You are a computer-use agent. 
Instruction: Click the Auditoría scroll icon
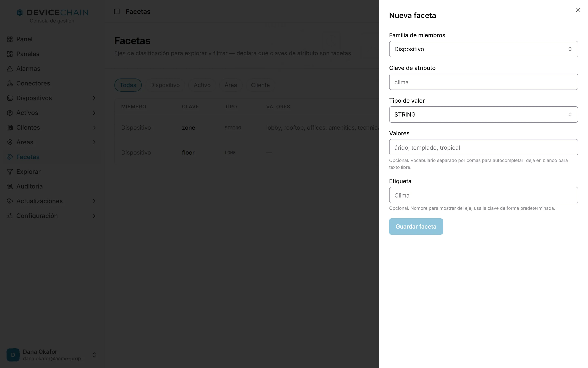pos(10,186)
